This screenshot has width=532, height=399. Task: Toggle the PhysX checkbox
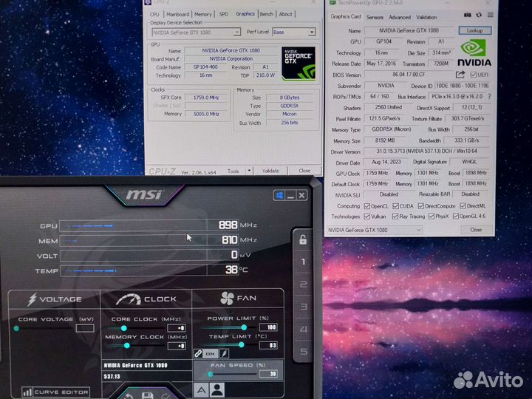pos(432,216)
